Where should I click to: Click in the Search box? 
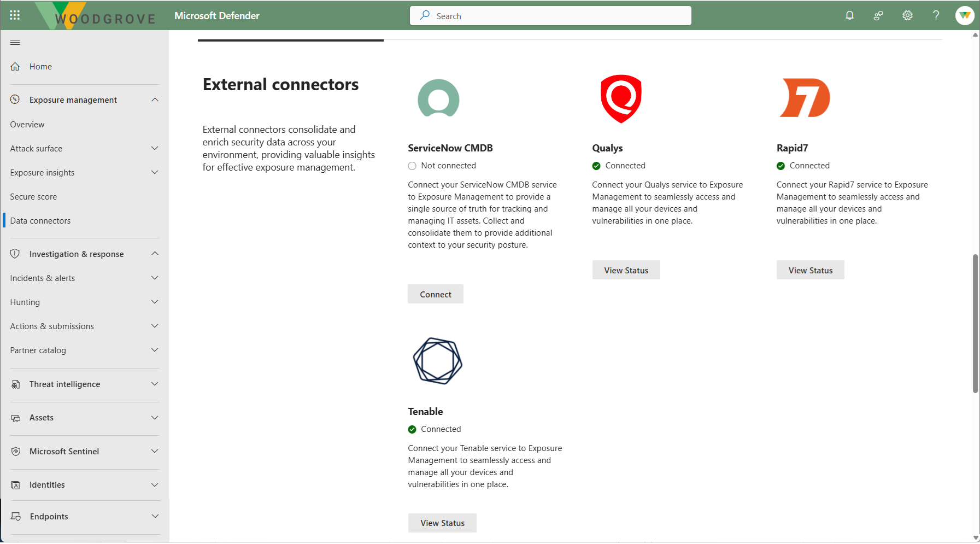pos(550,16)
